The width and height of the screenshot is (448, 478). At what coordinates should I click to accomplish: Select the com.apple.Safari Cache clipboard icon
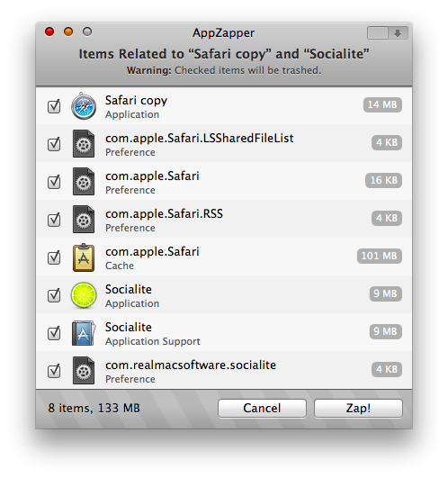[x=84, y=257]
